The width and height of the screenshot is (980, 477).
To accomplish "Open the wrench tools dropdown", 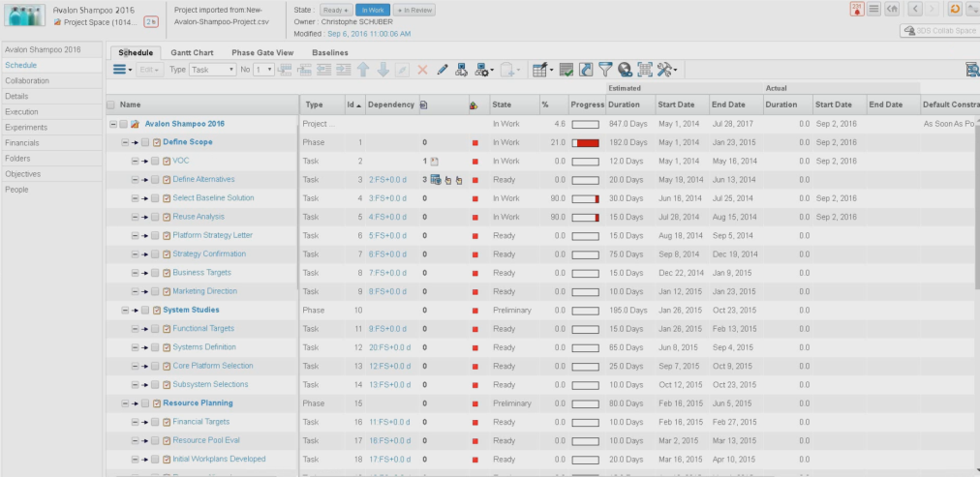I will pyautogui.click(x=666, y=70).
